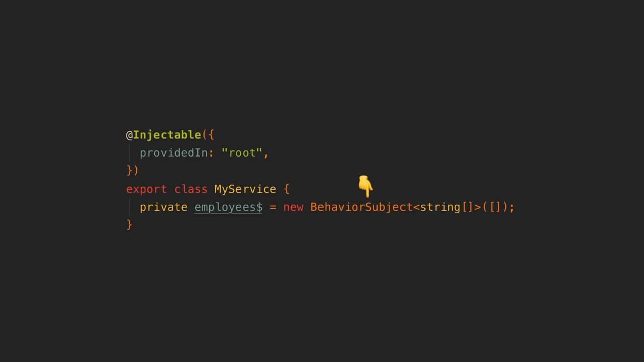Click the underlined employees$ identifier

point(228,207)
